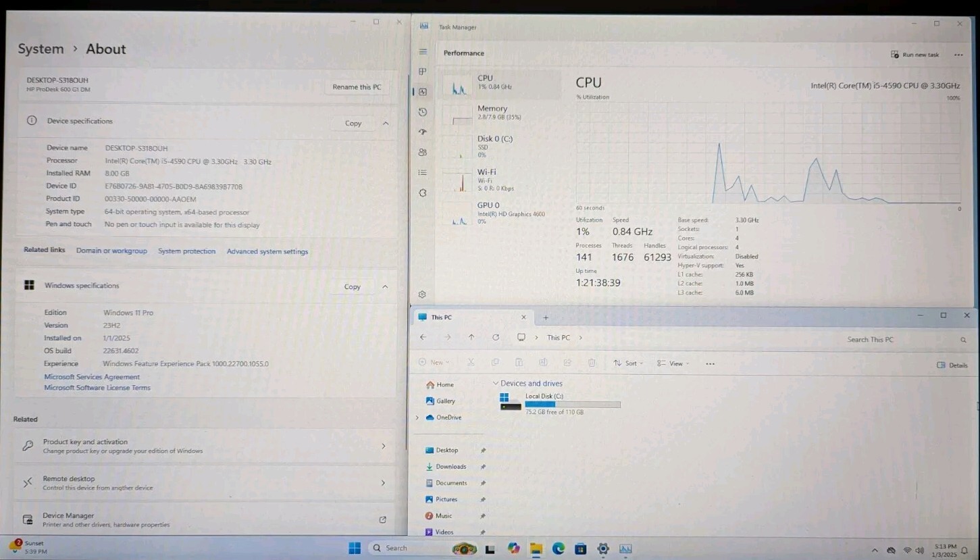
Task: Open the Windows Start menu
Action: pos(354,548)
